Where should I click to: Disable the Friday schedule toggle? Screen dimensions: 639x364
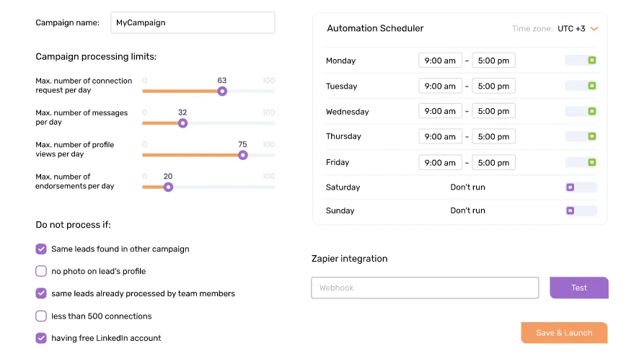pos(581,162)
